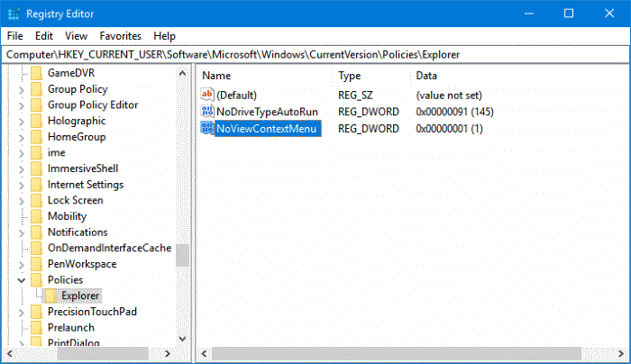Select the OnDemandInterfaceCache key label
The image size is (631, 364).
click(109, 248)
